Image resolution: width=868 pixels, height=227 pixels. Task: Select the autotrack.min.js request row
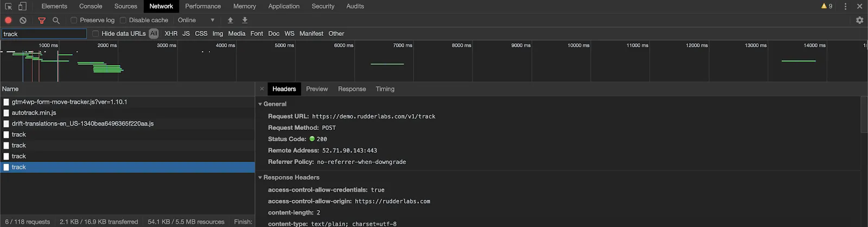127,113
